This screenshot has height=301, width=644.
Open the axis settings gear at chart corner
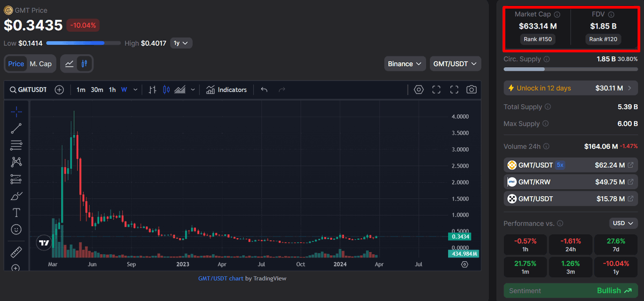pos(464,264)
